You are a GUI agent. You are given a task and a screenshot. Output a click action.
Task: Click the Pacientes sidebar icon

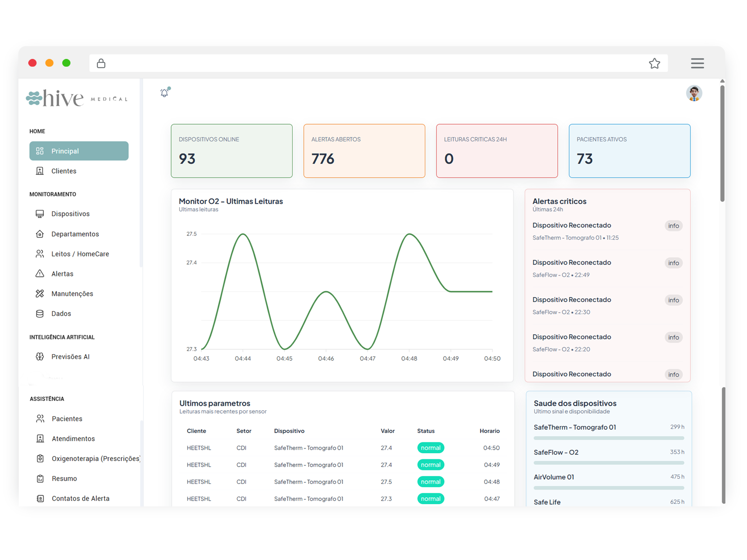point(40,418)
